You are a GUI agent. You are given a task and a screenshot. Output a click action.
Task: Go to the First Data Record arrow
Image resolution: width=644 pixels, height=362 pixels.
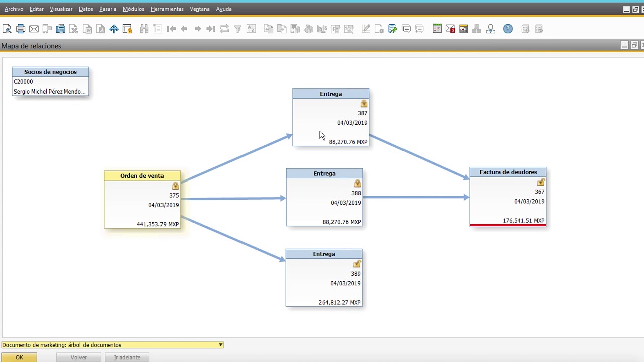pyautogui.click(x=171, y=29)
